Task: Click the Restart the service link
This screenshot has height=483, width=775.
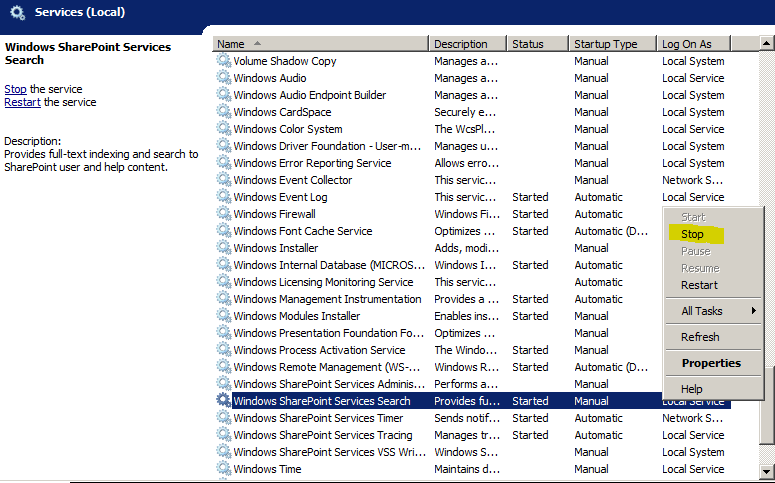Action: (22, 102)
